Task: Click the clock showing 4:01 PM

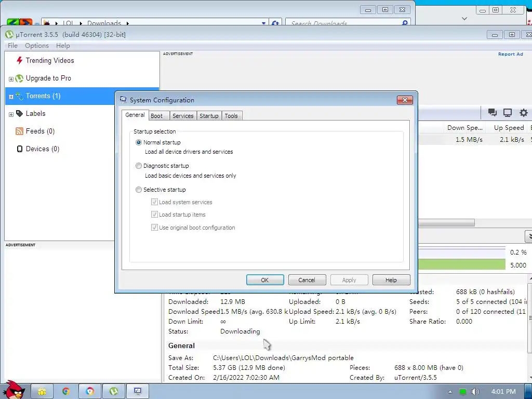Action: (503, 392)
